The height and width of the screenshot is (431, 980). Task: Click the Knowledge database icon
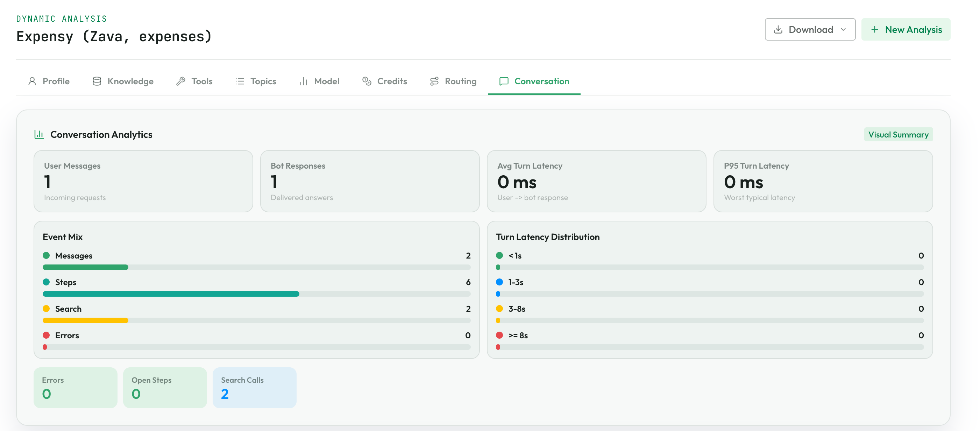tap(97, 81)
